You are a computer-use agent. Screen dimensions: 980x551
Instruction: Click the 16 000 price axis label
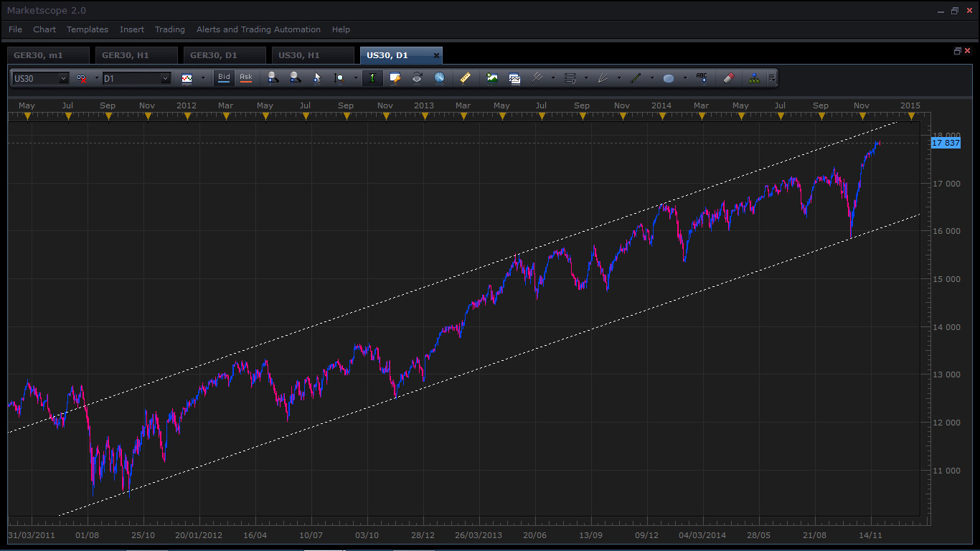(946, 231)
